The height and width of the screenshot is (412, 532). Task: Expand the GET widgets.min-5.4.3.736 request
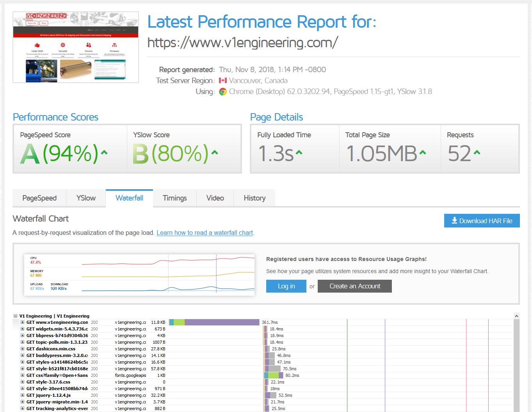click(23, 329)
